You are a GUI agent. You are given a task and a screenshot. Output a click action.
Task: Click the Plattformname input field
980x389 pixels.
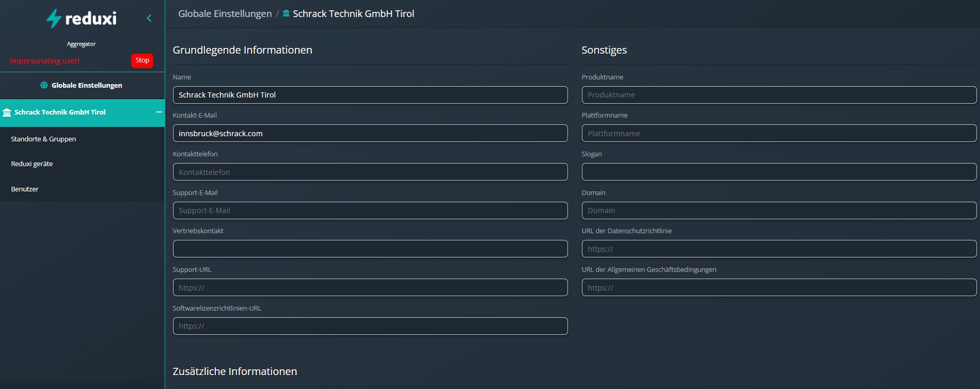[x=779, y=133]
